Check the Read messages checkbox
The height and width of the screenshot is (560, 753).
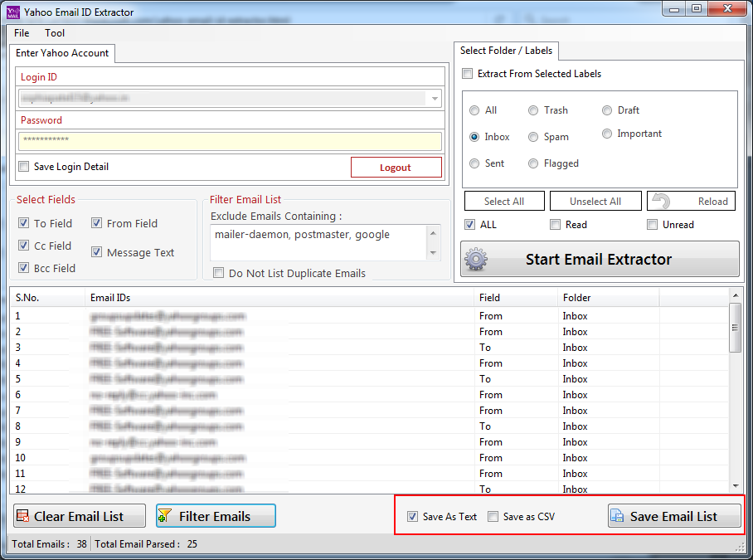pos(555,224)
